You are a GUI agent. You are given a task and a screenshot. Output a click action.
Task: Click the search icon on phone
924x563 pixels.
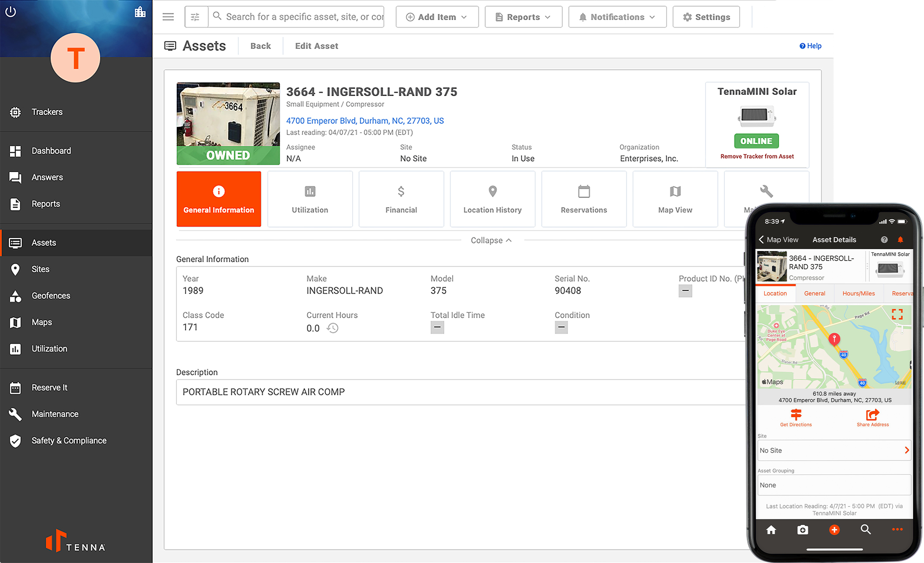coord(866,530)
